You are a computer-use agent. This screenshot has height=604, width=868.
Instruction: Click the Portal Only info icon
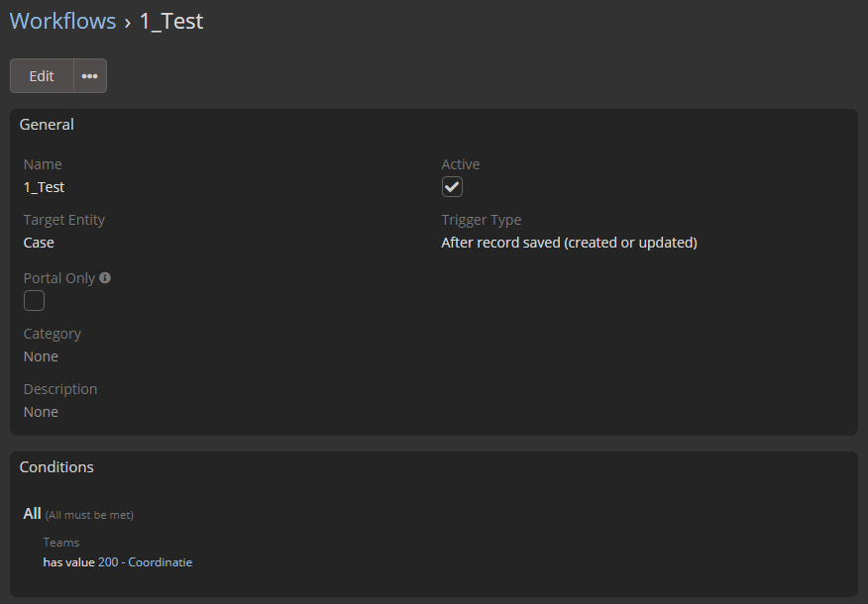105,277
